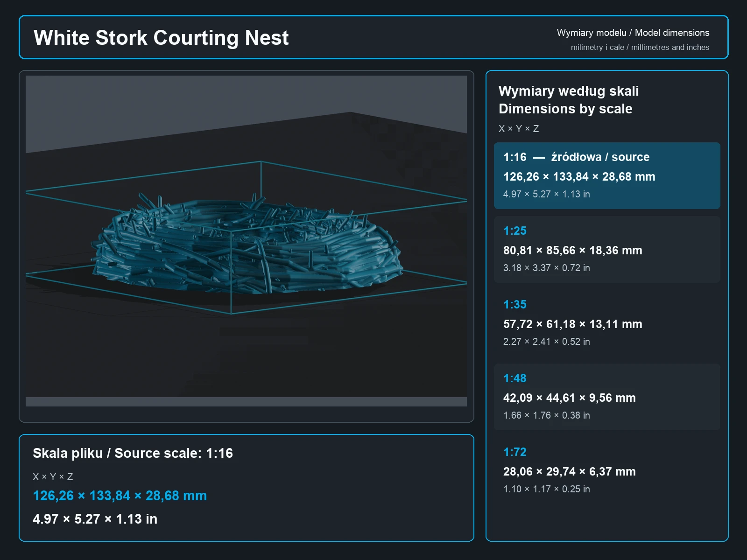The image size is (747, 560).
Task: Select the 1:48 scale entry
Action: pyautogui.click(x=607, y=397)
